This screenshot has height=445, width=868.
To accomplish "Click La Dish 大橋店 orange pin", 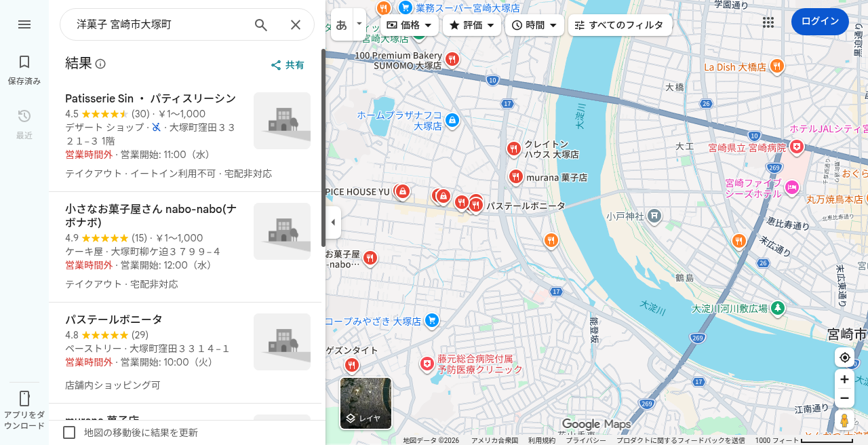I will [x=776, y=66].
